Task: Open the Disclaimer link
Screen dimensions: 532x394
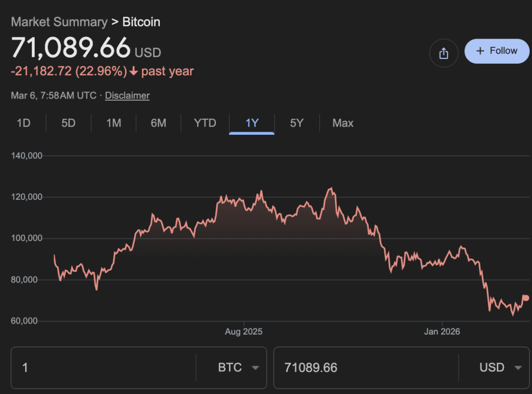Action: tap(127, 95)
